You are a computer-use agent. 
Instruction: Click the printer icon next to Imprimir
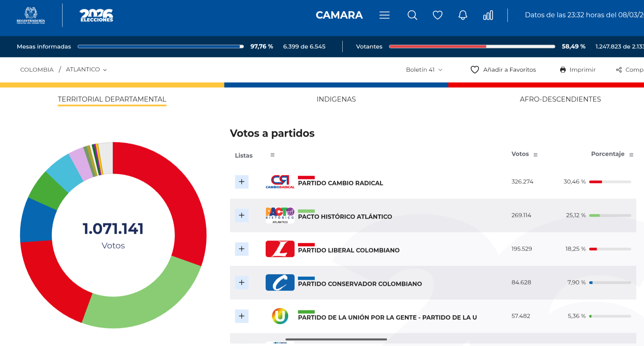(x=563, y=70)
